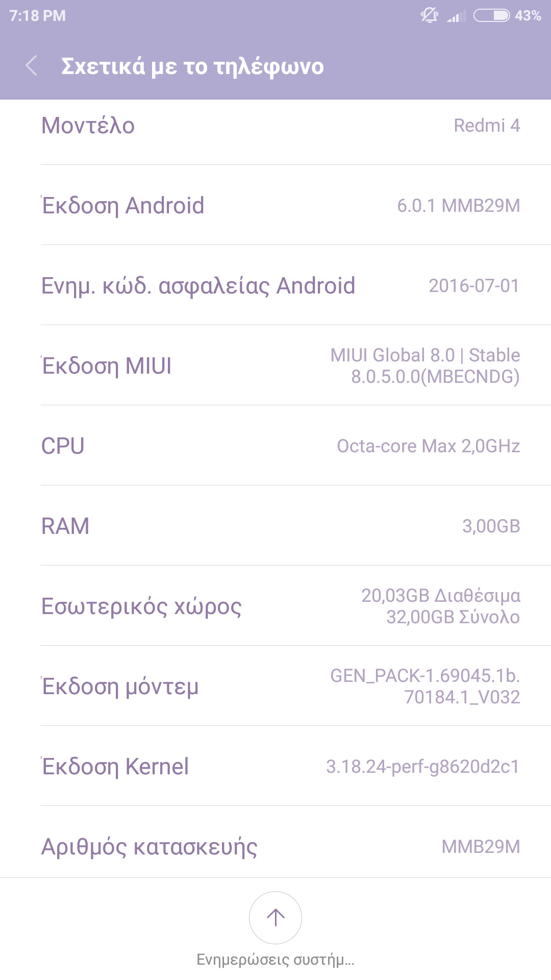The height and width of the screenshot is (980, 551).
Task: Open the CPU information row
Action: [x=275, y=446]
